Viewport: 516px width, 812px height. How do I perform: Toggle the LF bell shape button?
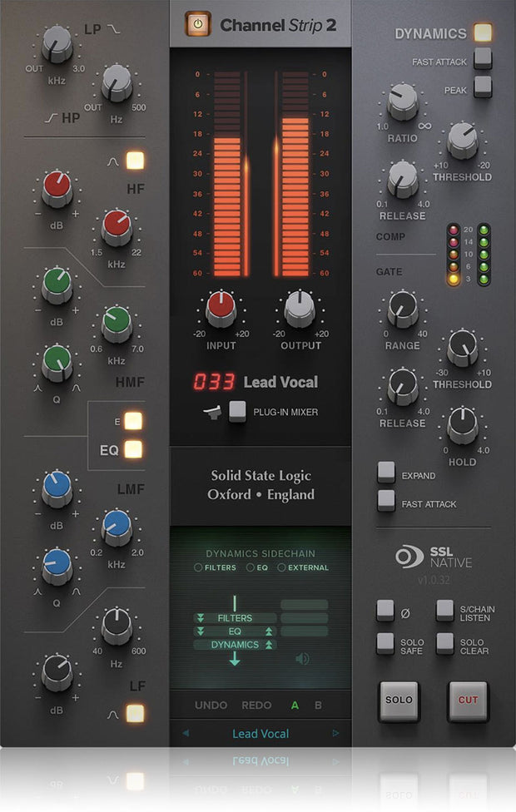coord(135,714)
